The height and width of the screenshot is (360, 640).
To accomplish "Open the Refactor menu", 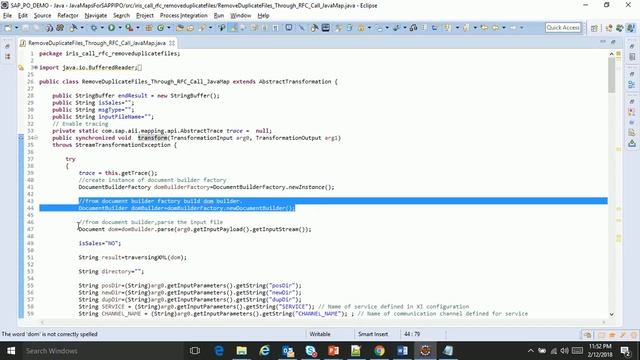I will [x=68, y=16].
